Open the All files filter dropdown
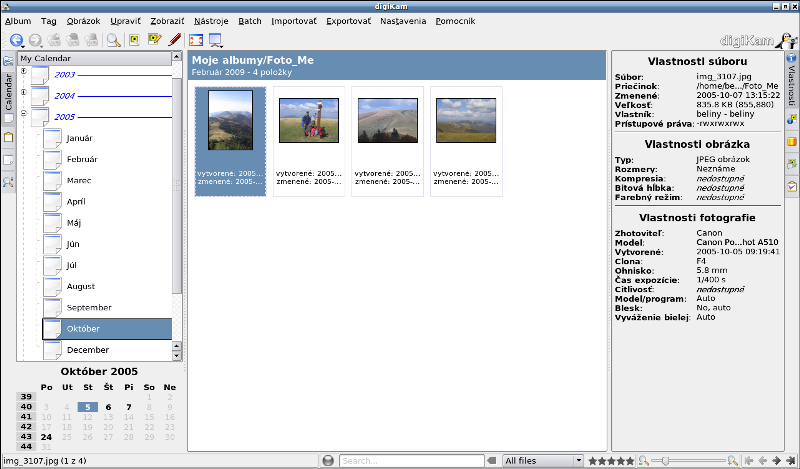The height and width of the screenshot is (469, 800). point(542,461)
